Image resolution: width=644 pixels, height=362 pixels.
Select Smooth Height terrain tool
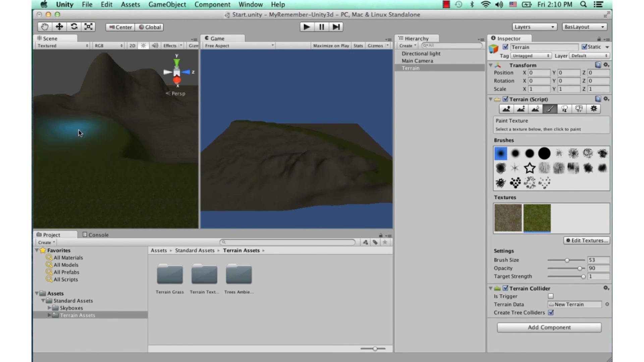[x=535, y=109]
